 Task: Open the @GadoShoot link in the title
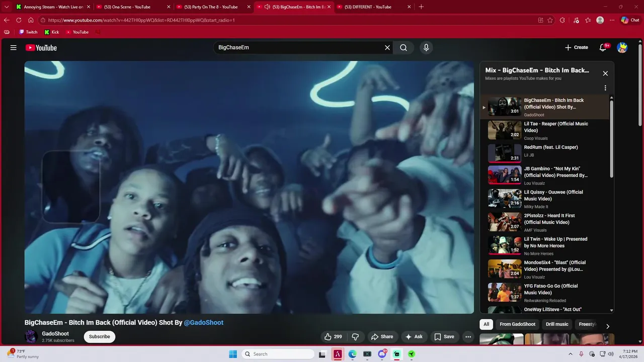pos(203,323)
